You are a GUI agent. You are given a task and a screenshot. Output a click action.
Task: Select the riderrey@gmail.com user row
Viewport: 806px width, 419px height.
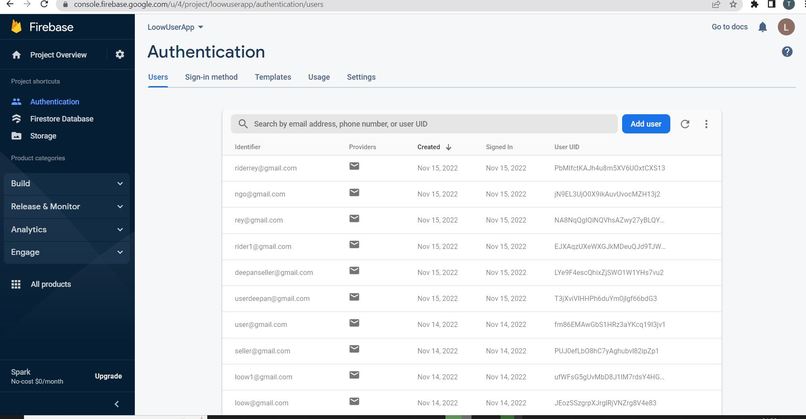pos(471,168)
